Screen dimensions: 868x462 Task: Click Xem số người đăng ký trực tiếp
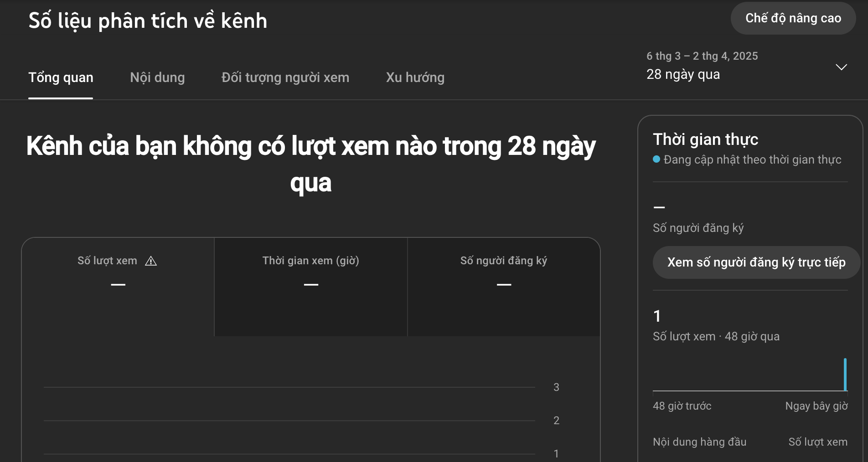point(756,262)
